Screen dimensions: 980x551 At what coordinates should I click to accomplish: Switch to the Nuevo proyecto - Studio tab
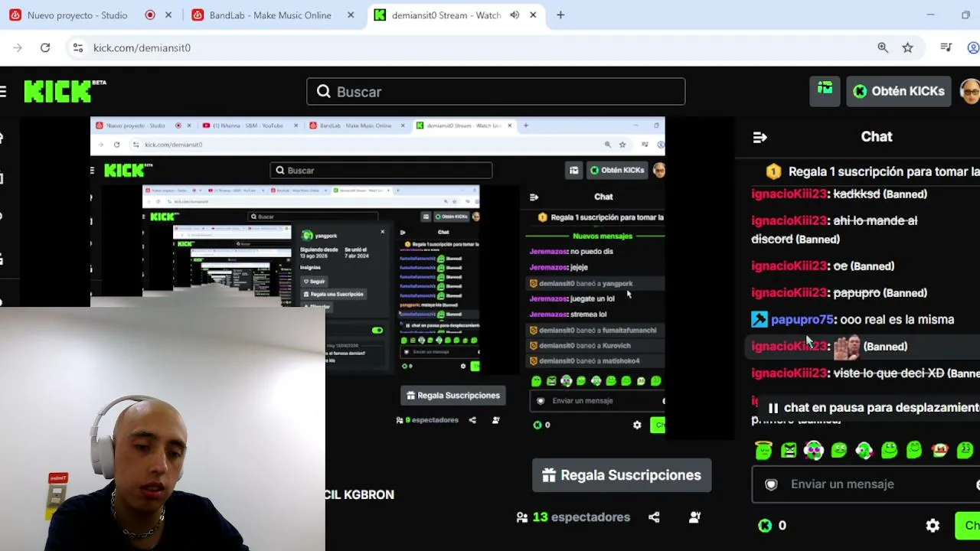(x=77, y=15)
